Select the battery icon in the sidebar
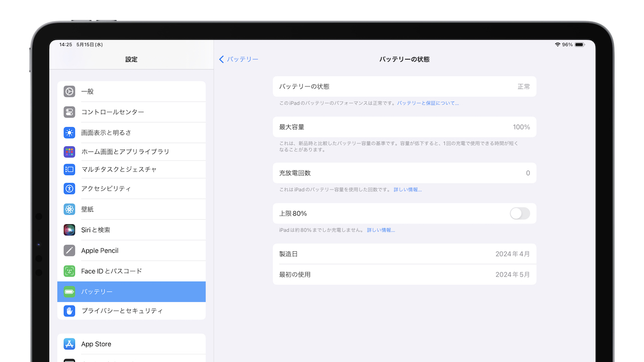 click(69, 292)
